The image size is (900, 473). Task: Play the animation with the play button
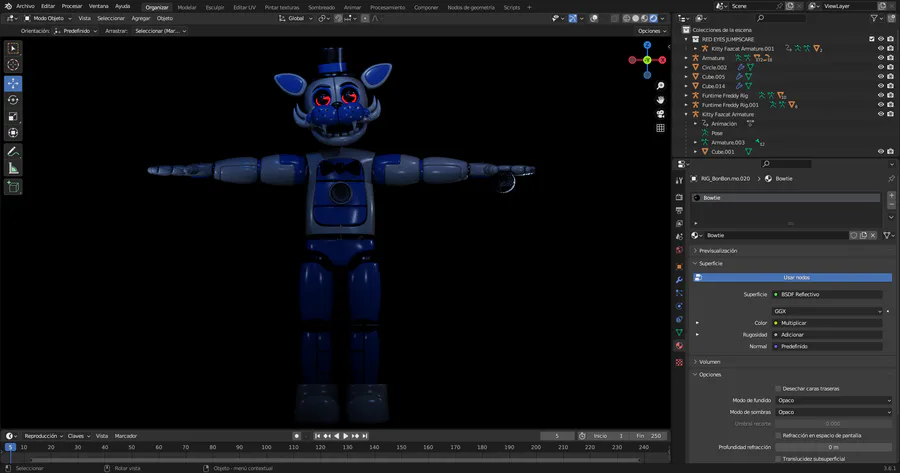[x=346, y=436]
